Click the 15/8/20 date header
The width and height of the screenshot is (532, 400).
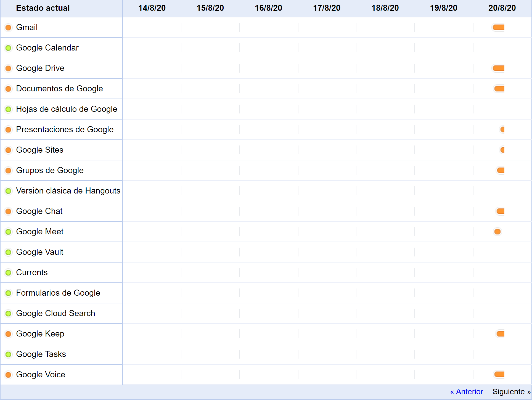210,8
